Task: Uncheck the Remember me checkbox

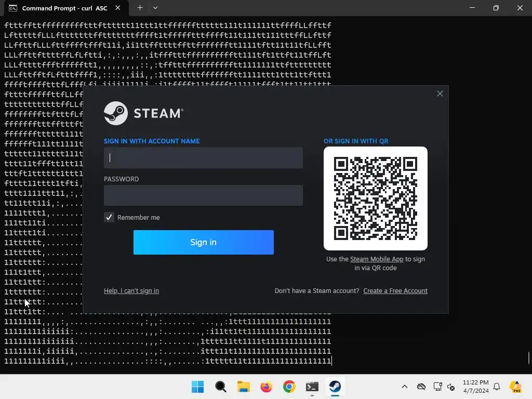Action: tap(109, 218)
